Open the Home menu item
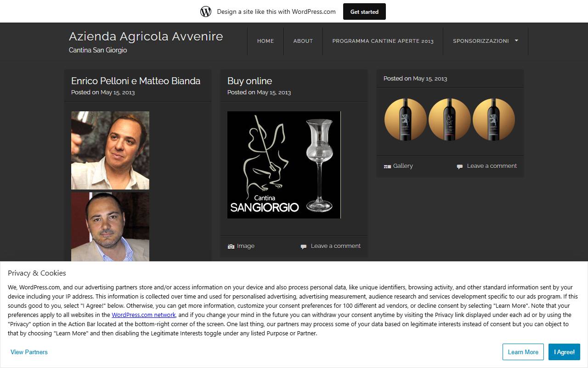 (x=266, y=41)
